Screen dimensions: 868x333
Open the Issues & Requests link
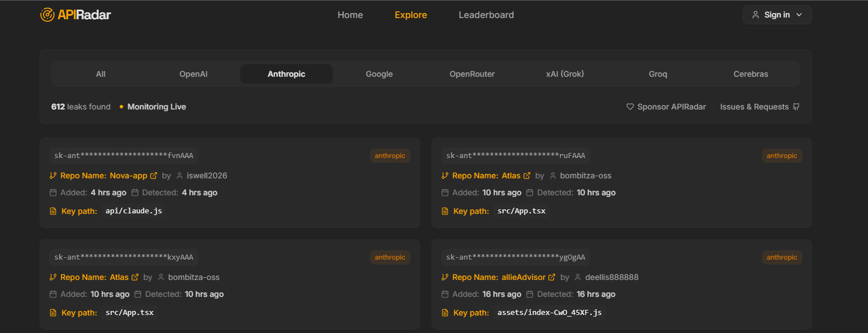(x=760, y=107)
